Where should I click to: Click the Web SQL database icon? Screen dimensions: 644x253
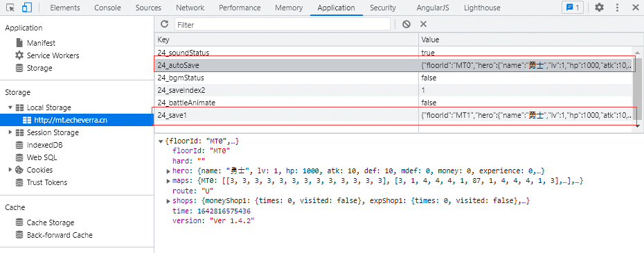[x=19, y=157]
